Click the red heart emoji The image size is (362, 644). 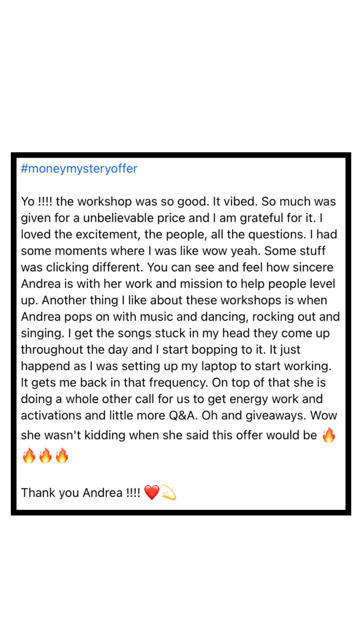point(152,493)
